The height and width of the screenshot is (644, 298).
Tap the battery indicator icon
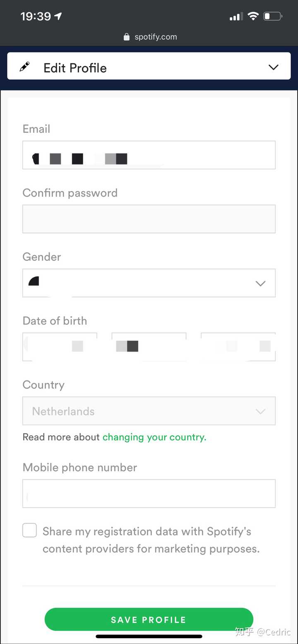(272, 16)
